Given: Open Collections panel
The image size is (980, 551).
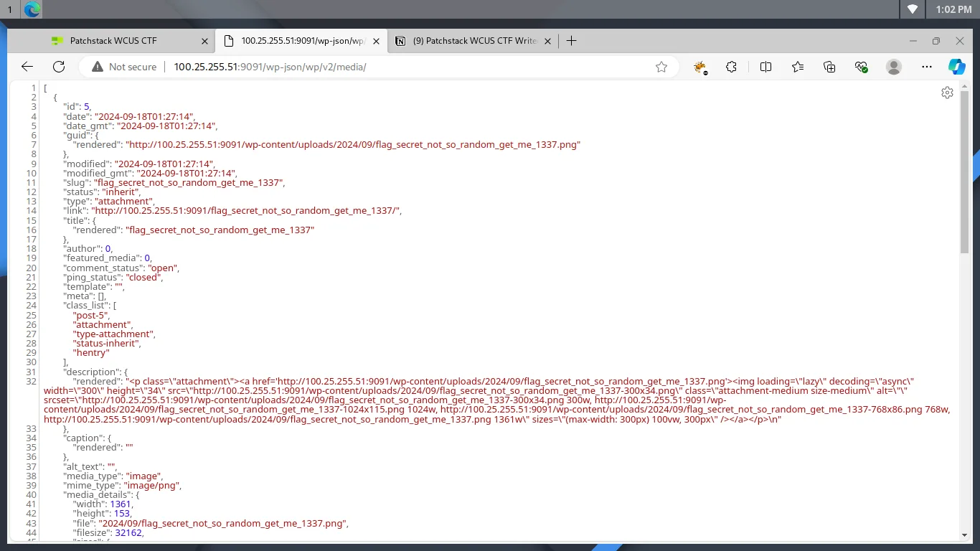Looking at the screenshot, I should [x=829, y=67].
